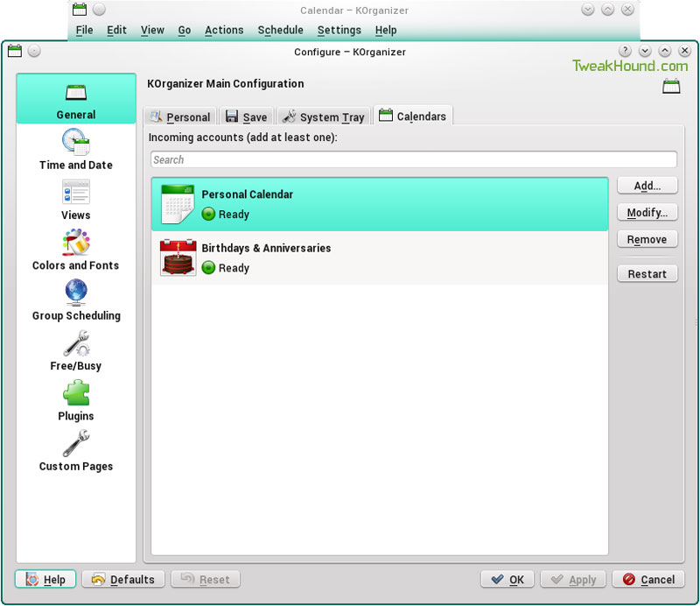700x606 pixels.
Task: Open Free/Busy wrench icon
Action: coord(76,342)
